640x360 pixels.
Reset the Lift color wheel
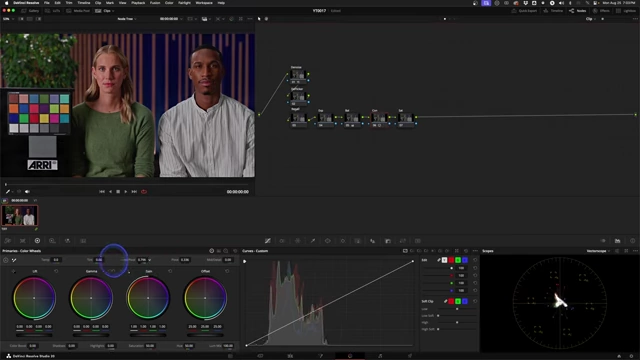tap(56, 271)
